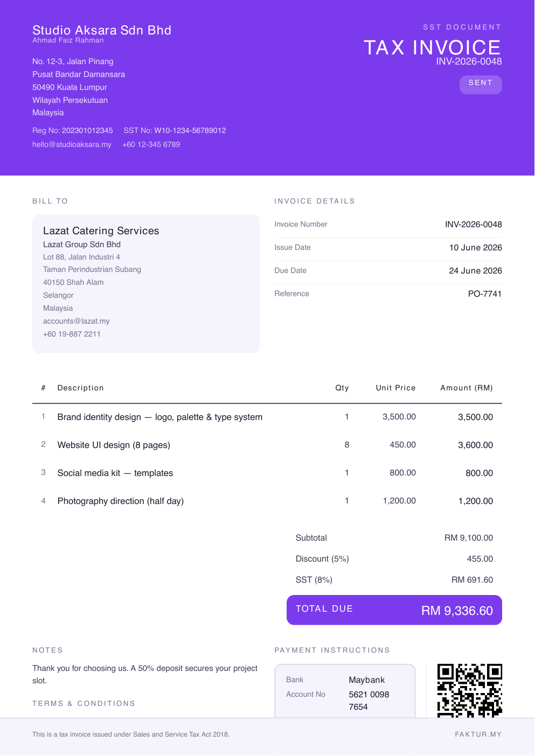535x756 pixels.
Task: Click the SST (8%) amount RM 691.60
Action: tap(473, 580)
